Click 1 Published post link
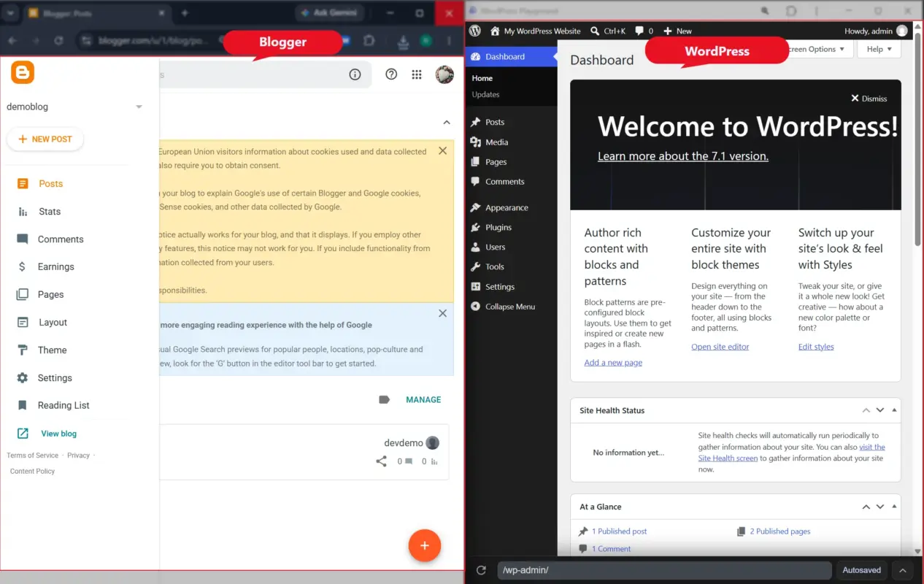 (x=619, y=531)
